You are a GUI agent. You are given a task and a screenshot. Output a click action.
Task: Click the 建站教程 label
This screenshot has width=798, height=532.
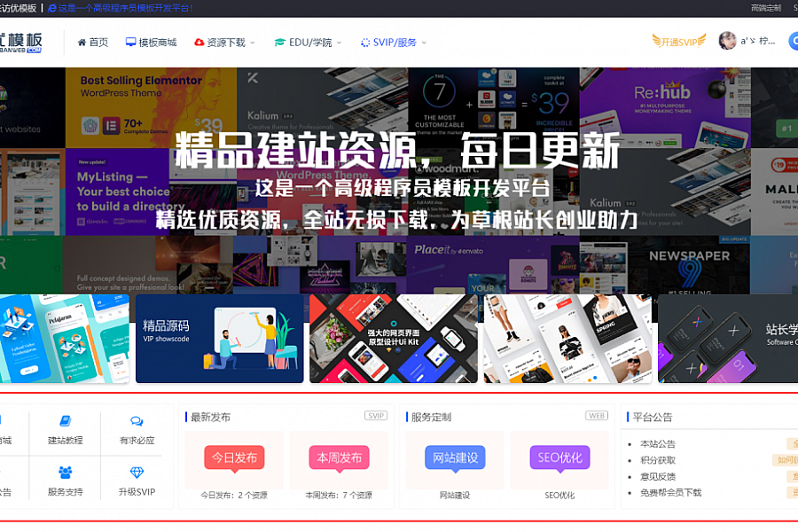click(x=65, y=441)
